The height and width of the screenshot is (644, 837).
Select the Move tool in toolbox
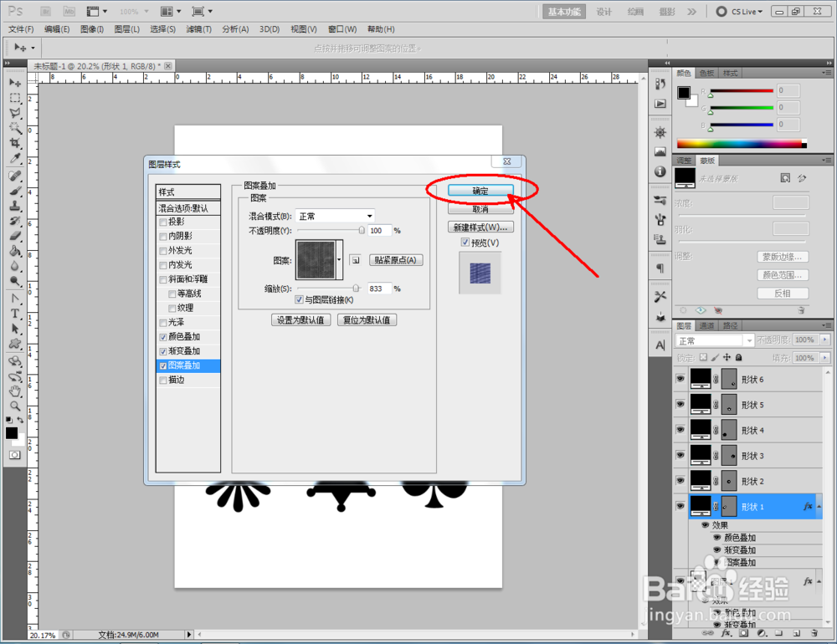click(15, 83)
